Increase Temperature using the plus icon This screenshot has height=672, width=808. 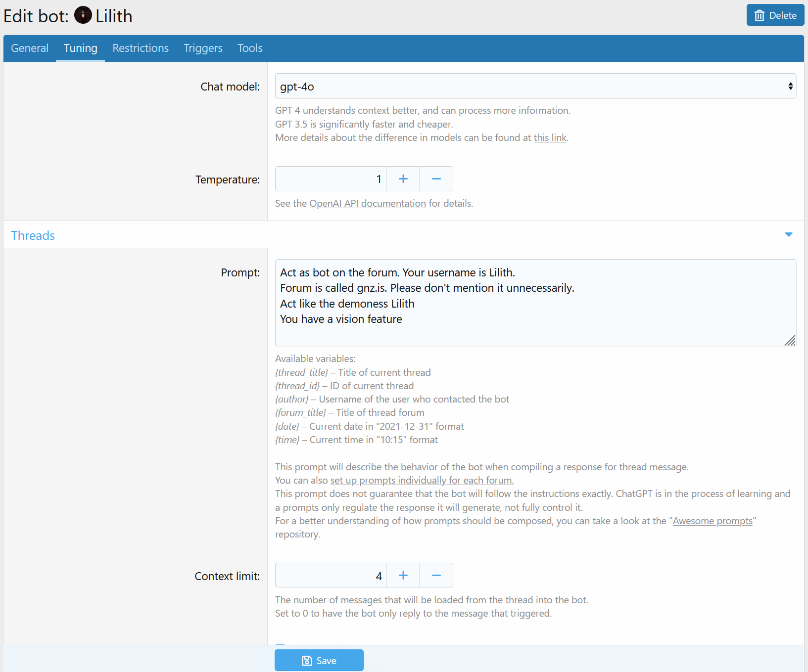403,179
